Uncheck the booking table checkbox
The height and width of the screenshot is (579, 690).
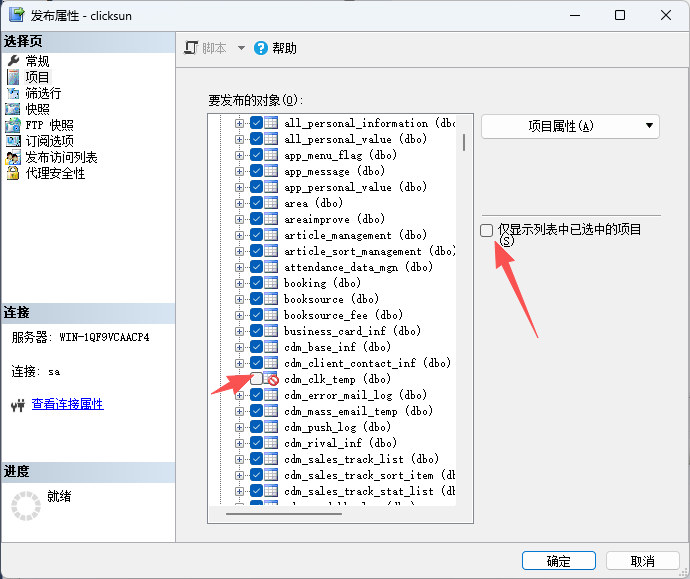(256, 283)
